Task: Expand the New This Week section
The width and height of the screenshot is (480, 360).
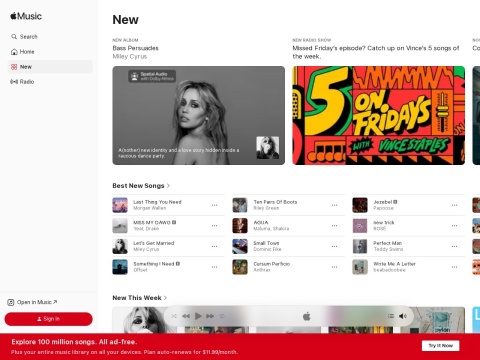Action: 140,298
